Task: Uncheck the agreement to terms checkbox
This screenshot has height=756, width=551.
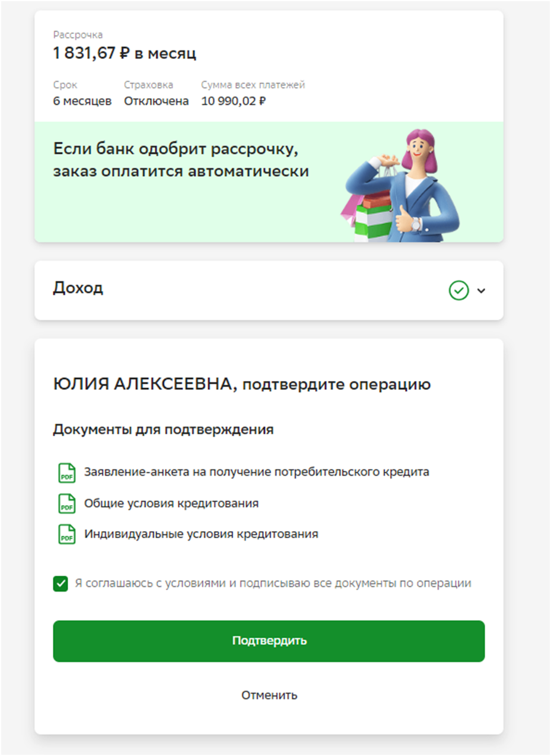Action: coord(60,583)
